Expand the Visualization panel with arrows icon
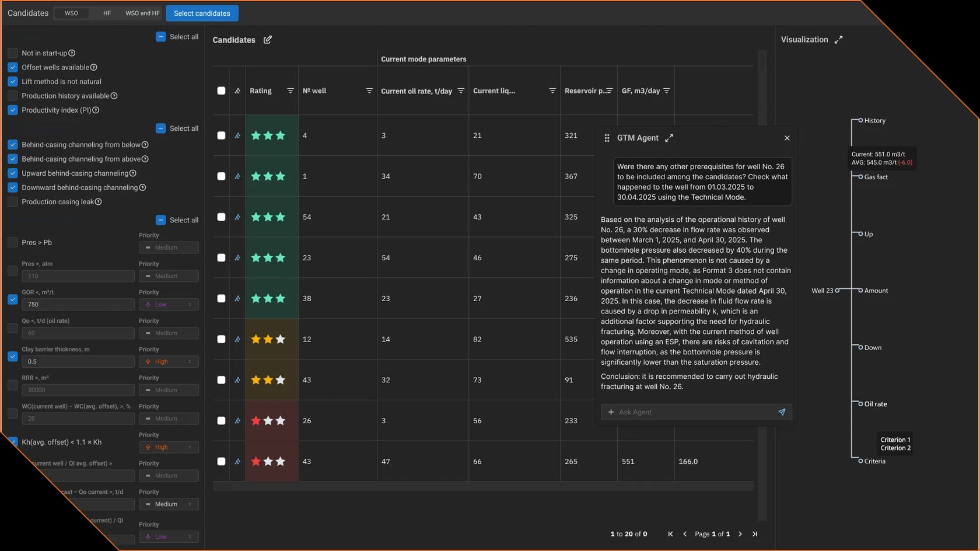 tap(838, 40)
